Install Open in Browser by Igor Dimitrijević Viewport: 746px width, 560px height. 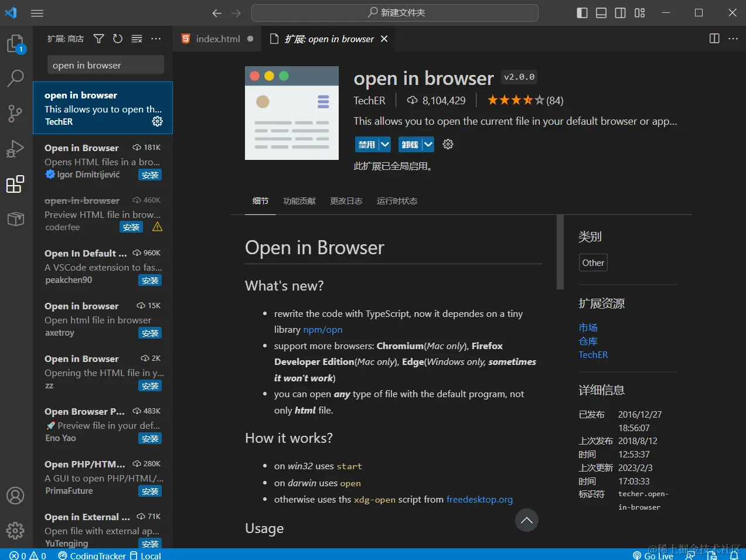[150, 175]
